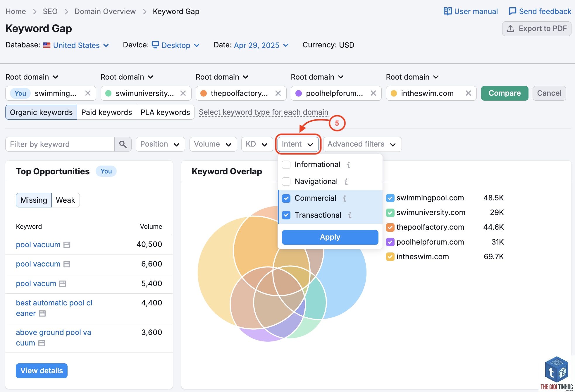Expand the Position filter dropdown

(x=160, y=144)
